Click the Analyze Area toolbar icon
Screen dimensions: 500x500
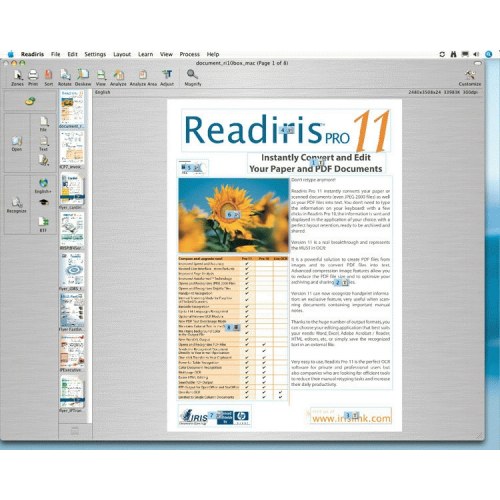click(x=143, y=78)
